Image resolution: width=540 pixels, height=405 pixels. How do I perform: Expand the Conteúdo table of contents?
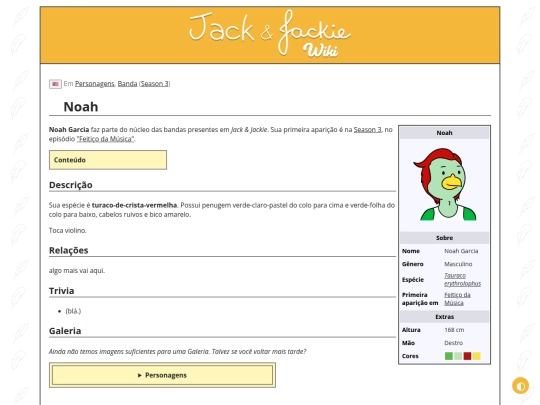[108, 160]
